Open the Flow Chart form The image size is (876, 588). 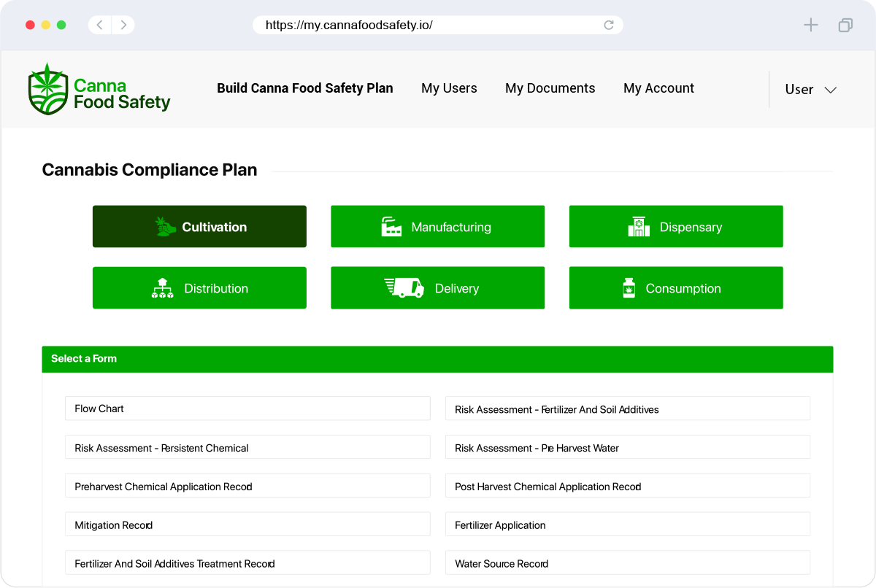247,409
